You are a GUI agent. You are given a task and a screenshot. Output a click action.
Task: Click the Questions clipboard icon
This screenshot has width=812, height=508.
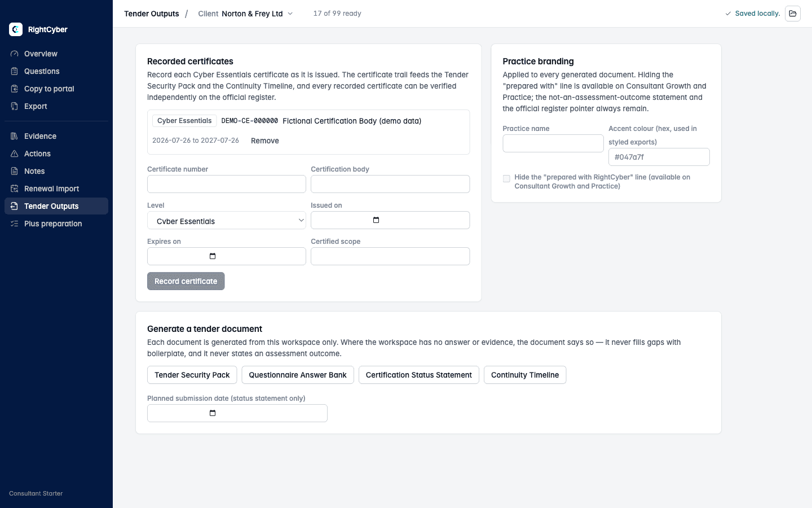coord(15,71)
